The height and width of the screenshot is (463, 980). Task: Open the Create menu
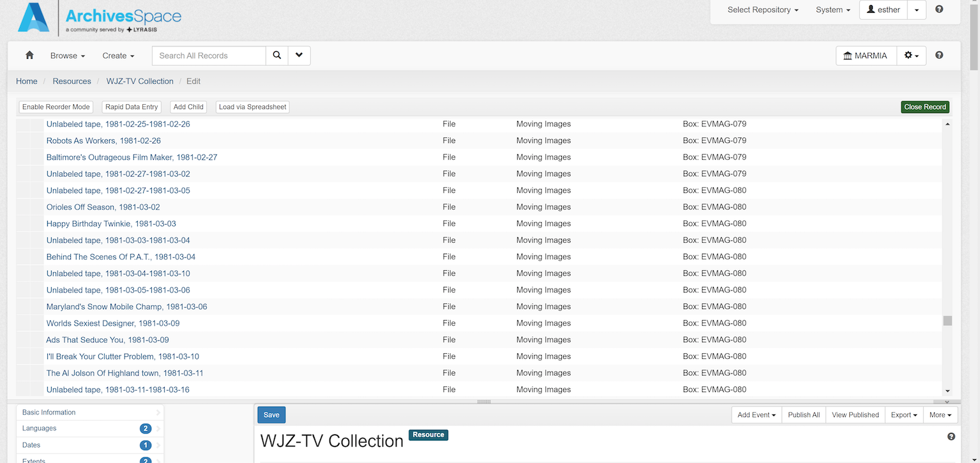click(118, 56)
